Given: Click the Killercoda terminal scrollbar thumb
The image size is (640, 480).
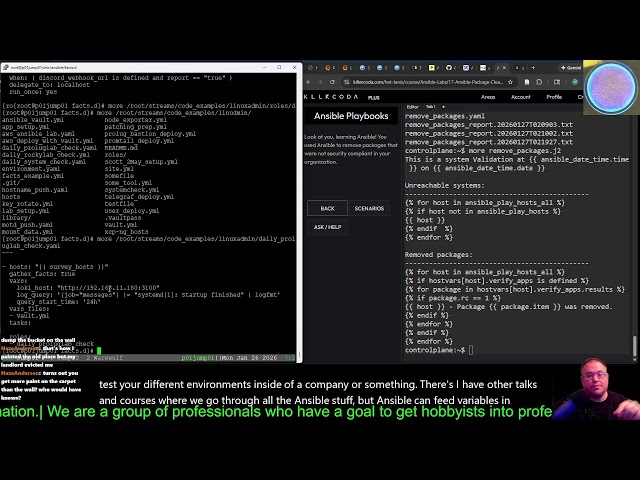Looking at the screenshot, I should (634, 346).
